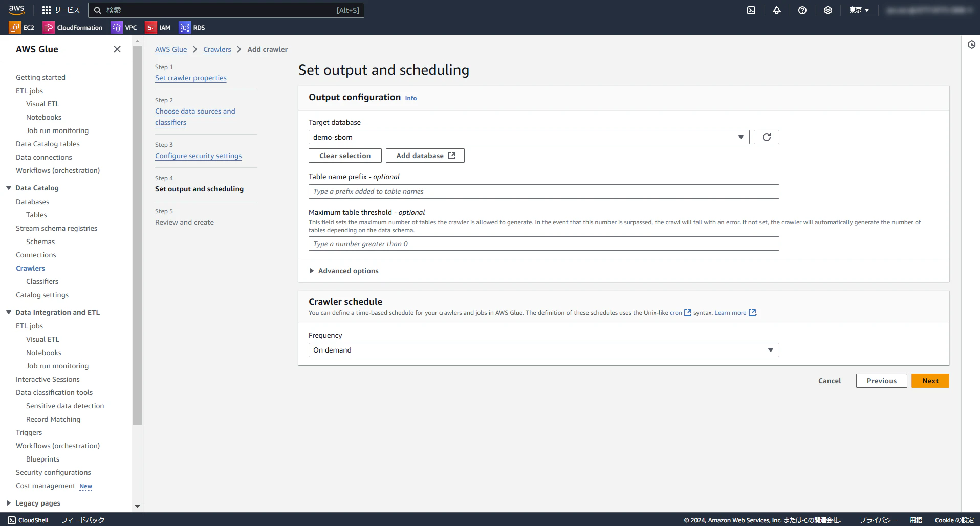Collapse the Data Catalog section
This screenshot has width=980, height=526.
pyautogui.click(x=9, y=188)
